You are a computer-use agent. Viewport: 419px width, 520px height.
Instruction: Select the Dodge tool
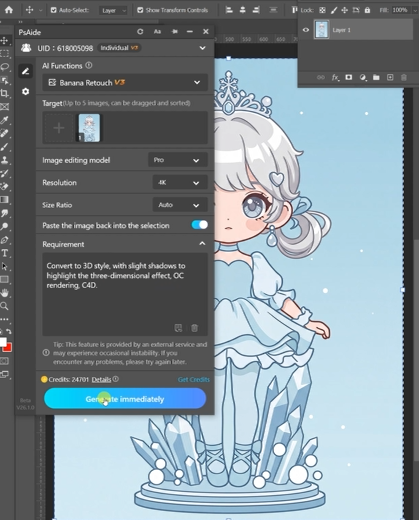[4, 226]
